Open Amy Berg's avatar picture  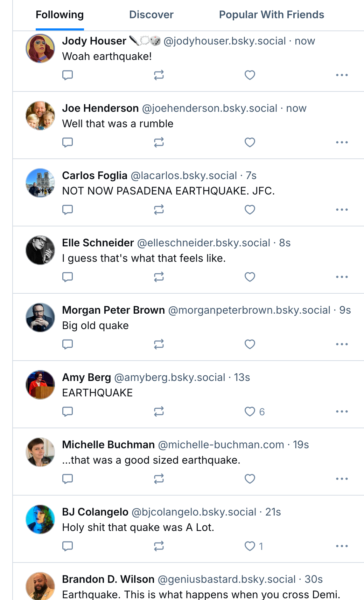point(40,384)
